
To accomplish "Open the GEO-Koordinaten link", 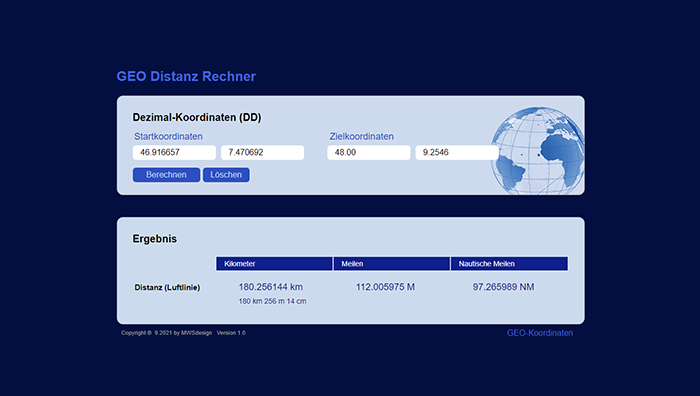I will pyautogui.click(x=540, y=333).
